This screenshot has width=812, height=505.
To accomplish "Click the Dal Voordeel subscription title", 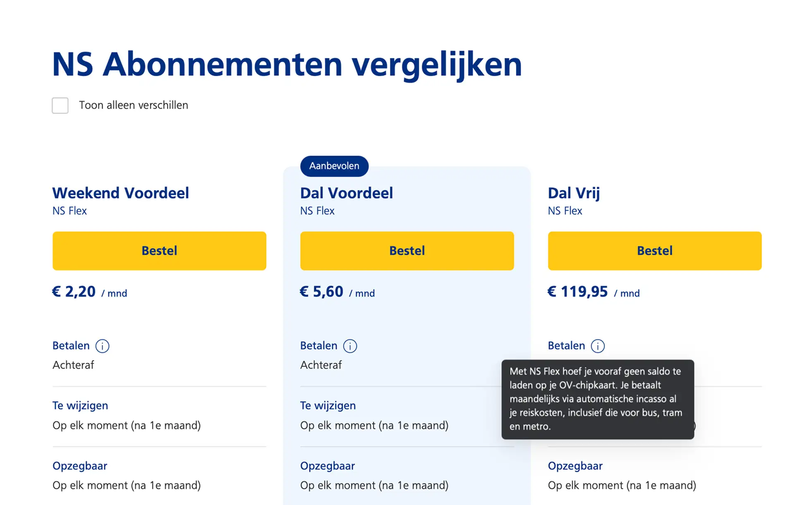I will (x=346, y=193).
